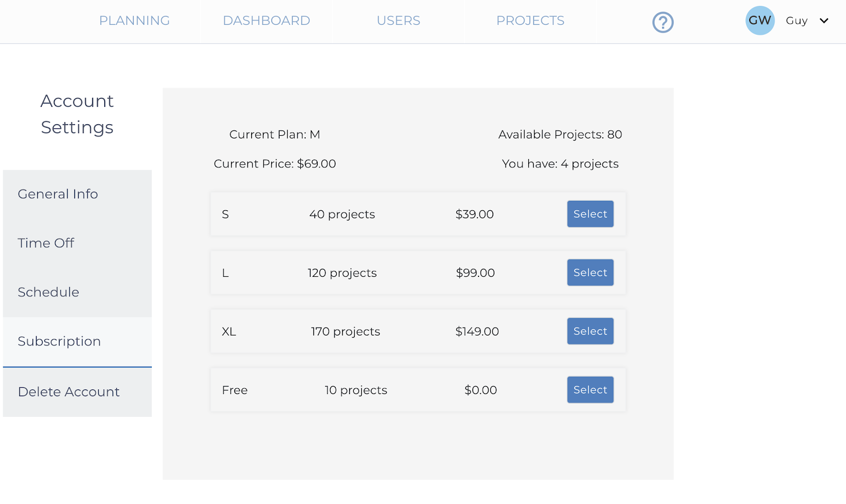The height and width of the screenshot is (504, 846).
Task: Expand the user dropdown arrow next to Guy
Action: point(823,21)
